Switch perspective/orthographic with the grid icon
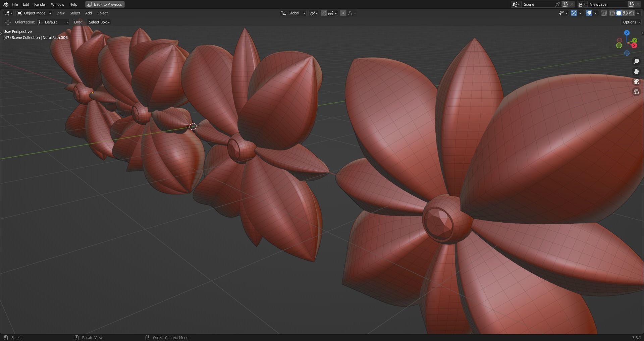The height and width of the screenshot is (341, 644). (x=636, y=92)
